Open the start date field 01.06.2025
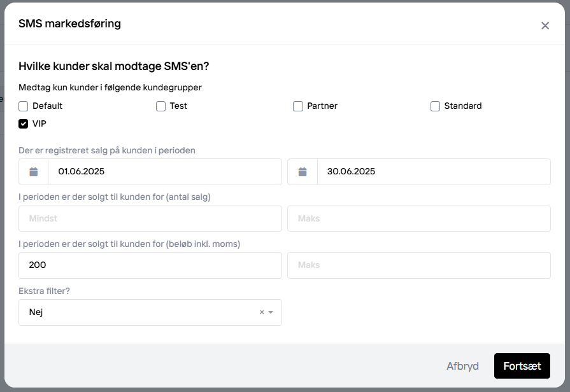The width and height of the screenshot is (570, 392). point(165,172)
